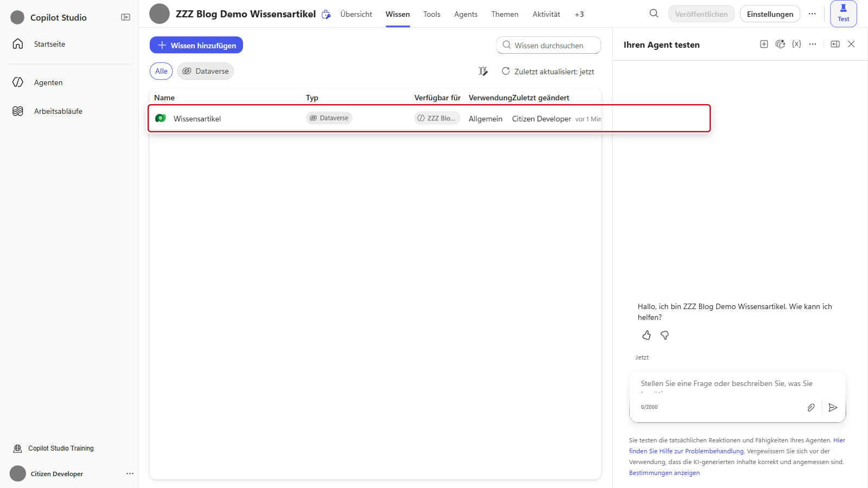Image resolution: width=868 pixels, height=488 pixels.
Task: Switch to the Agents tab
Action: 466,14
